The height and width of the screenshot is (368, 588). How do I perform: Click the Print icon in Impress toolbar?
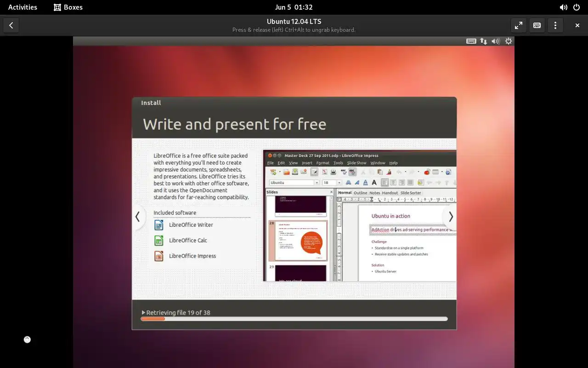click(x=333, y=172)
